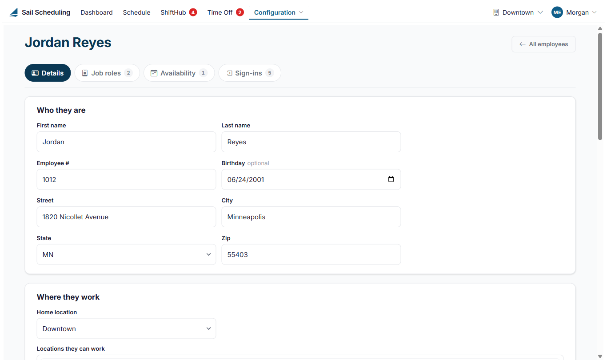This screenshot has height=364, width=607.
Task: Click the Sail Scheduling sailboat logo
Action: (14, 12)
